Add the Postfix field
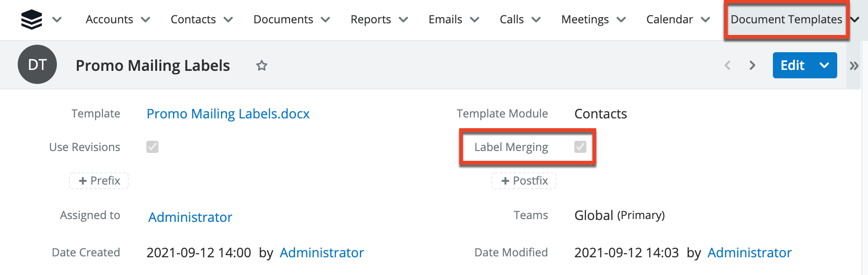Image resolution: width=868 pixels, height=275 pixels. [x=524, y=181]
